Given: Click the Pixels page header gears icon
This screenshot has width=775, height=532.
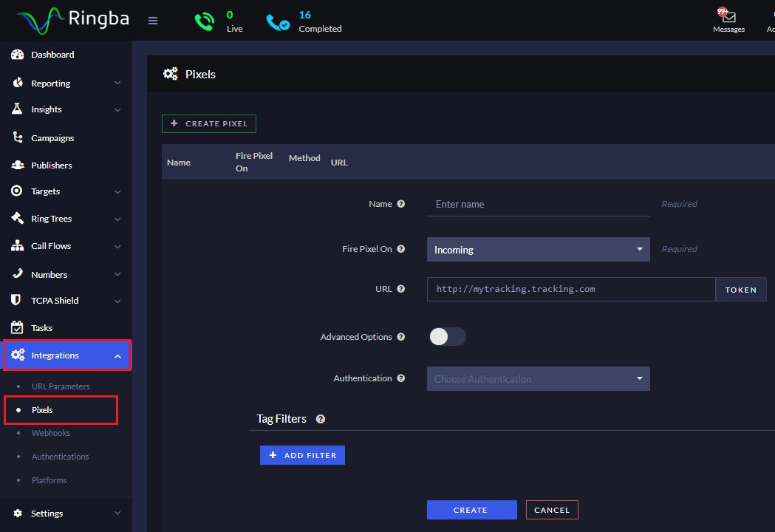Looking at the screenshot, I should coord(171,74).
